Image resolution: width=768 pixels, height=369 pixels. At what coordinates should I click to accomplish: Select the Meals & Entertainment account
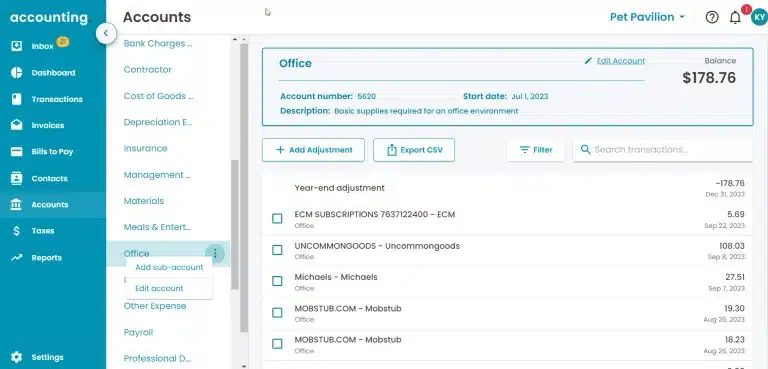tap(157, 227)
